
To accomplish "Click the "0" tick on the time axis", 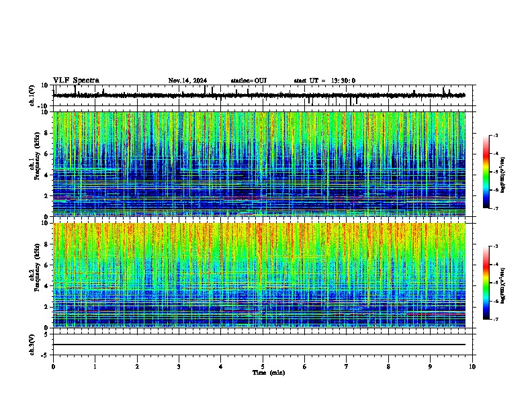I will pos(53,367).
